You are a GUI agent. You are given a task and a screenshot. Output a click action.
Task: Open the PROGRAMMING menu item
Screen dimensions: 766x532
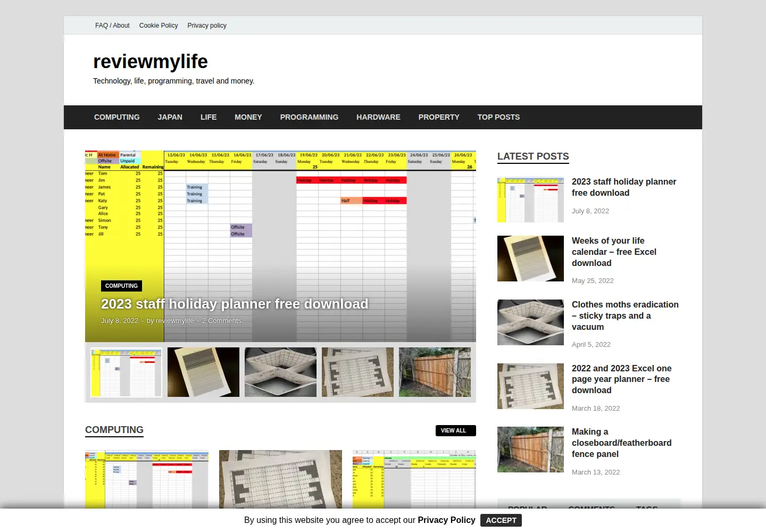point(309,117)
